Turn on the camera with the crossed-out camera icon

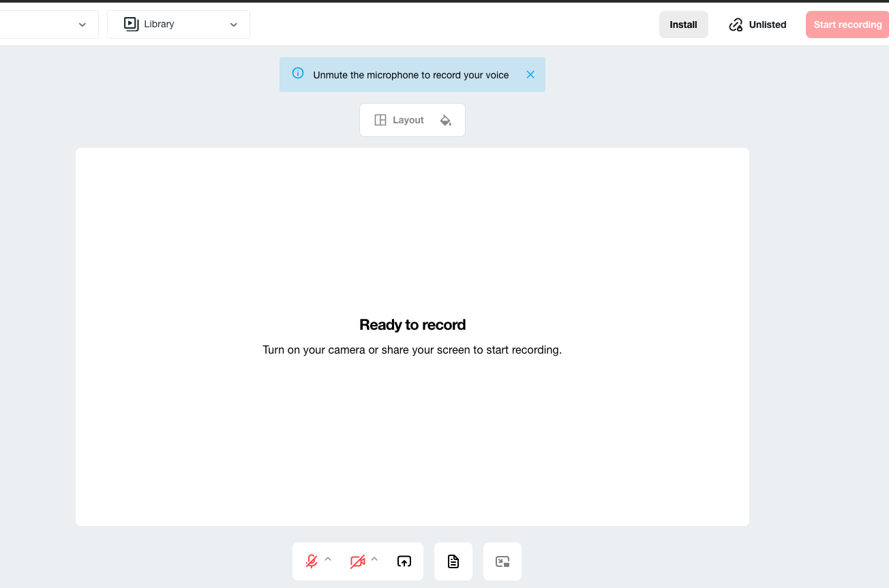357,561
